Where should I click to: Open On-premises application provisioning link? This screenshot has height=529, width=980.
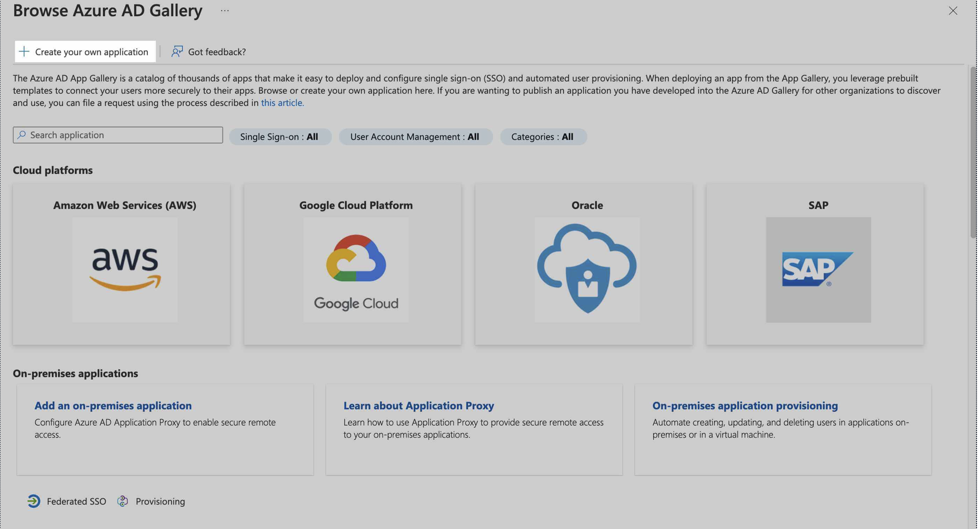745,405
